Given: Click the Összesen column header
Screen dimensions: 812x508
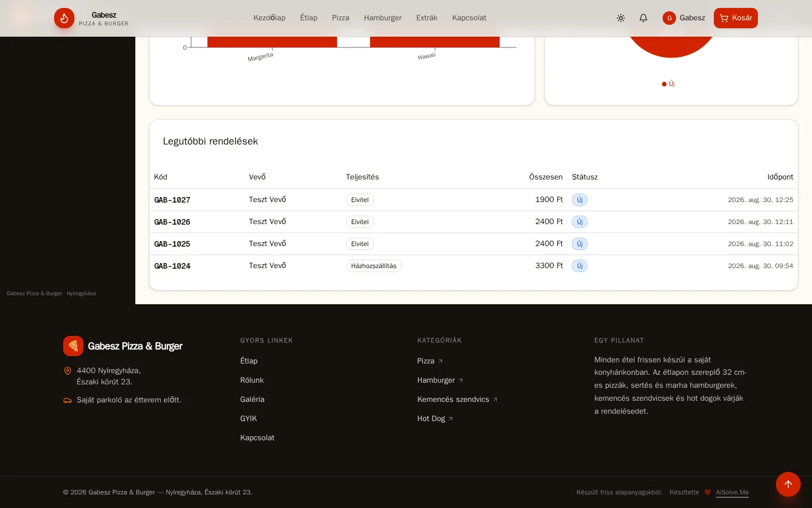Looking at the screenshot, I should pyautogui.click(x=546, y=177).
